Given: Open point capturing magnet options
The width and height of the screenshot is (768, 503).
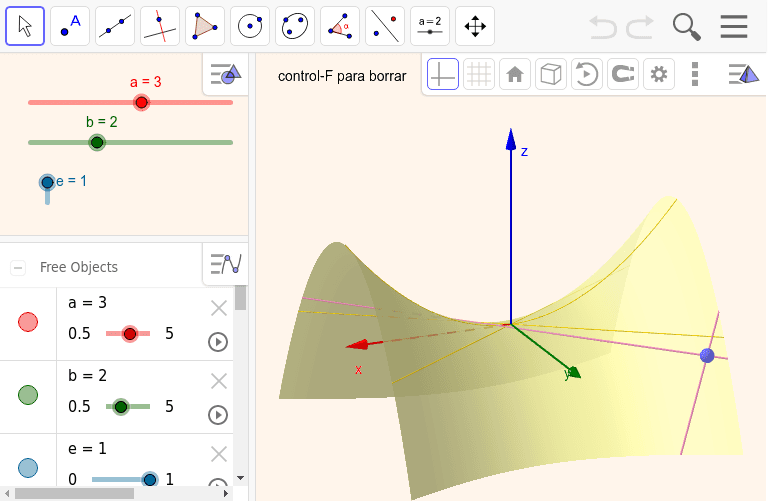Looking at the screenshot, I should 623,74.
